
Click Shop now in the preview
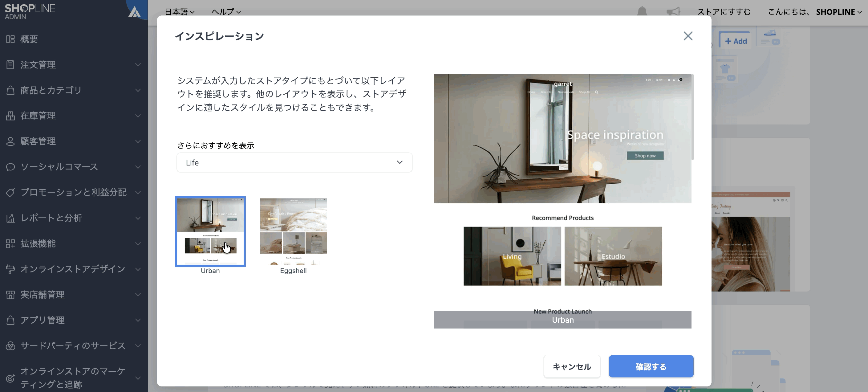645,156
